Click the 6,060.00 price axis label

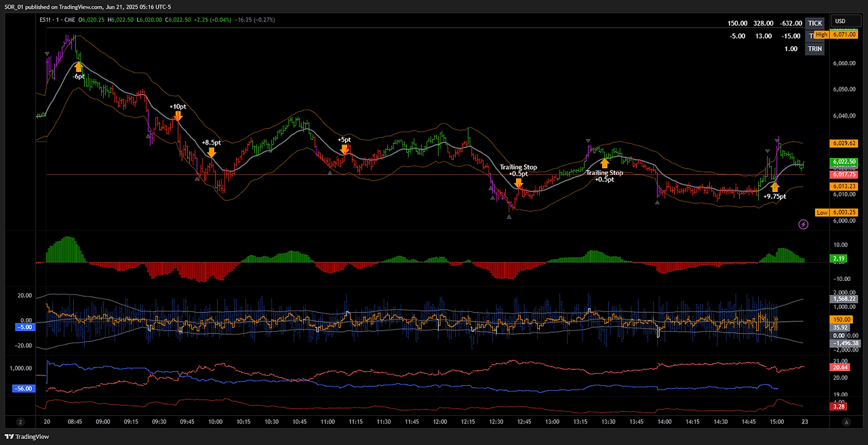tap(843, 63)
